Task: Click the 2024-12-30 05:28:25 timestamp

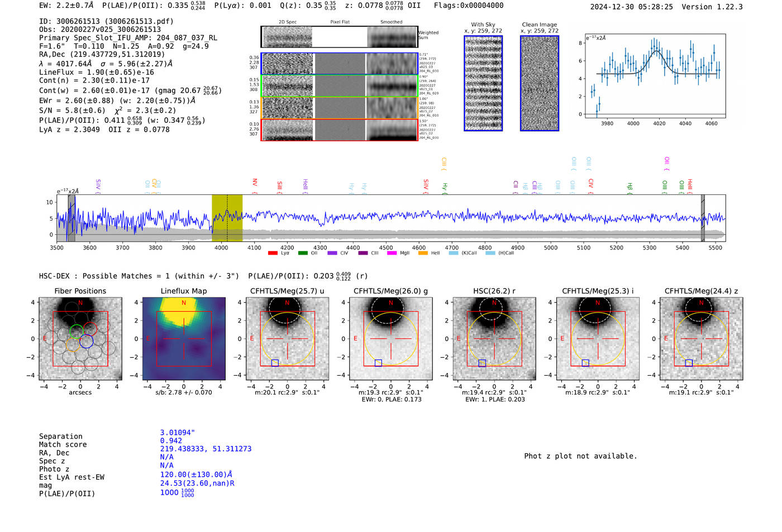Action: (632, 7)
